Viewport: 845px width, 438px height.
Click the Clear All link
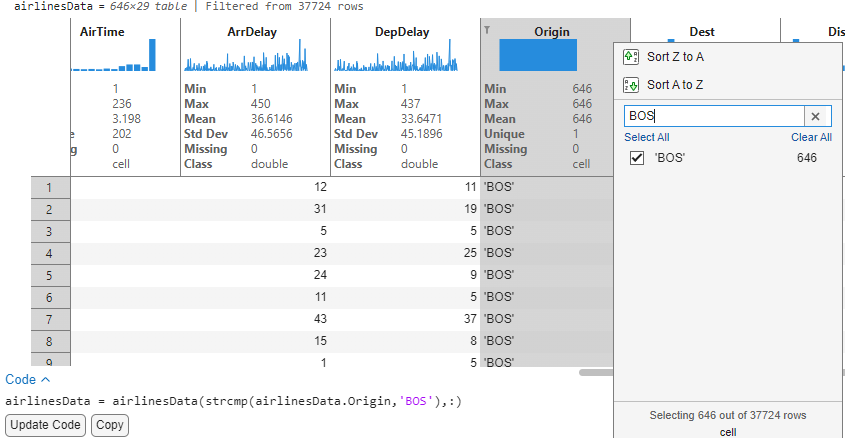810,137
